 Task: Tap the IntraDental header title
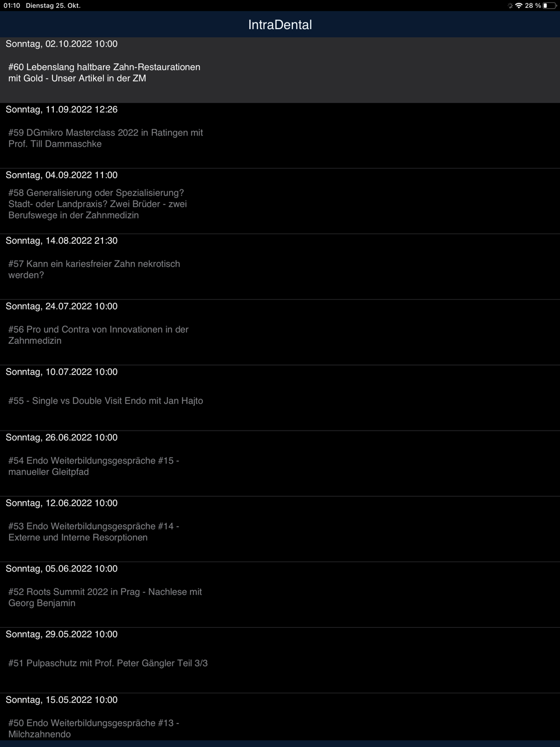point(280,25)
